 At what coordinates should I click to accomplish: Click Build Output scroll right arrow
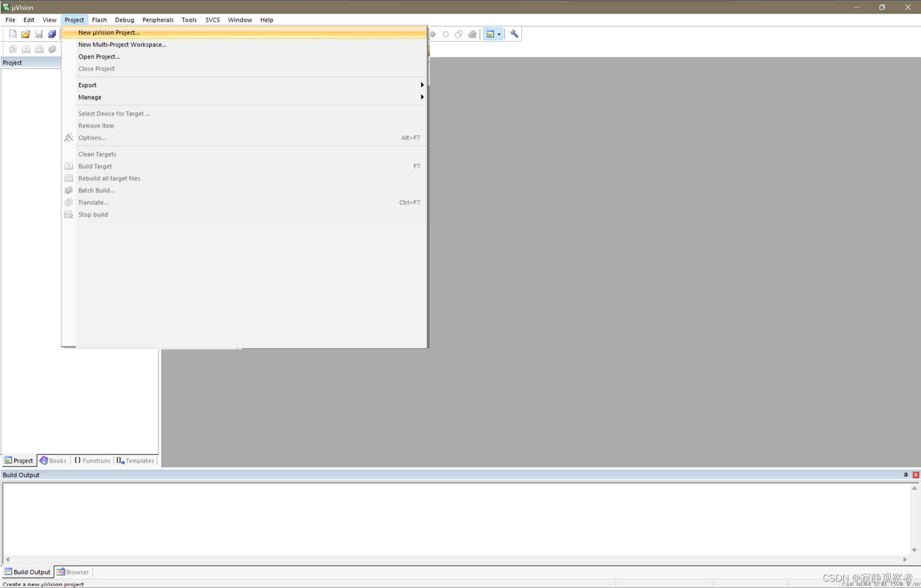(x=905, y=559)
